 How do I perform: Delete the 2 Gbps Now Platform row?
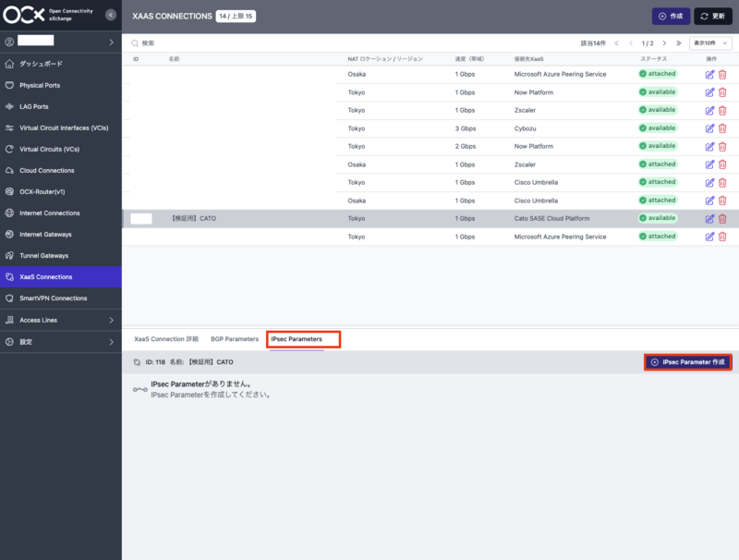tap(722, 147)
